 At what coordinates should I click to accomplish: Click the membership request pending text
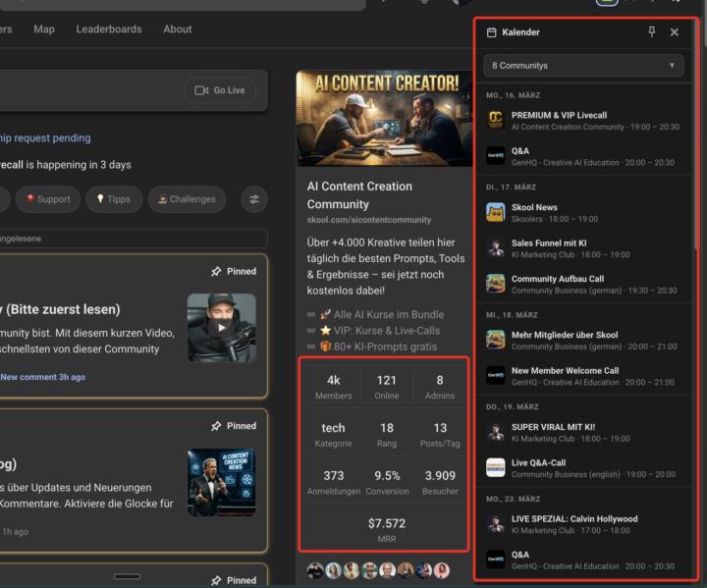tap(45, 138)
